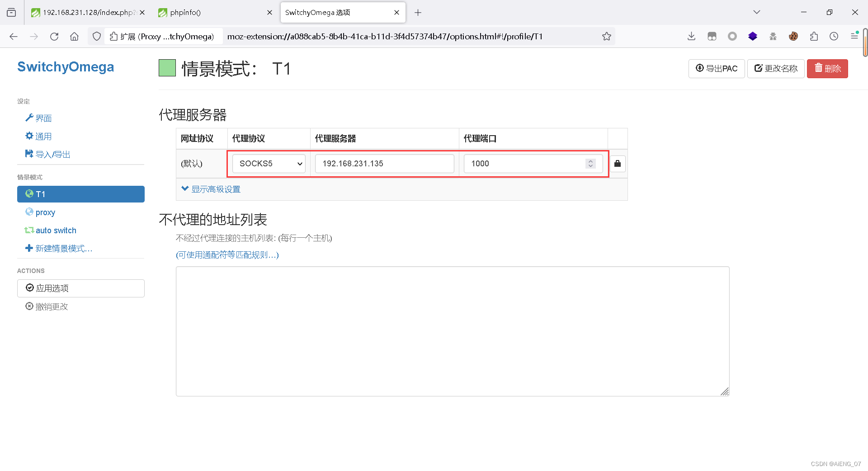
Task: Open the Firefox View recent browsing icon
Action: (12, 13)
